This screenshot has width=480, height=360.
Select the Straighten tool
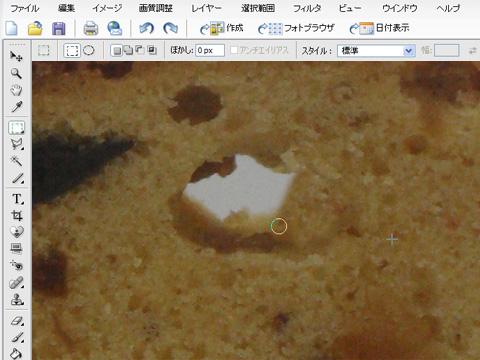pyautogui.click(x=16, y=248)
